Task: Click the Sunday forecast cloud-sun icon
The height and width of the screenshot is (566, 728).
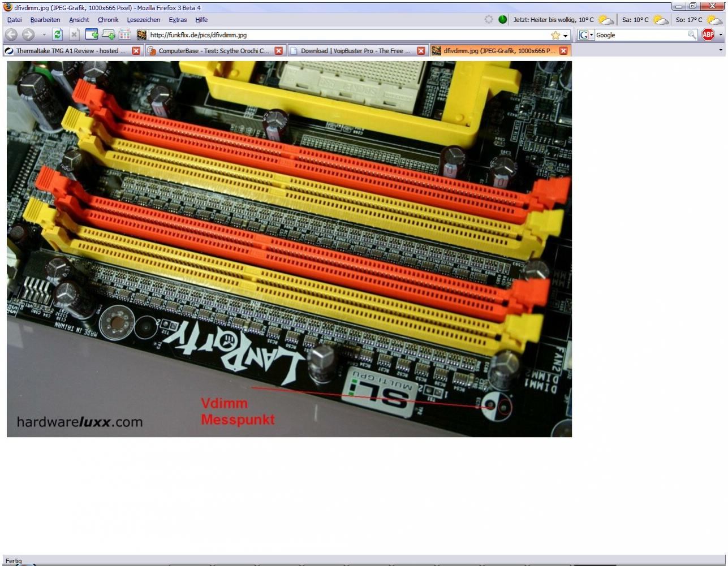Action: (714, 20)
